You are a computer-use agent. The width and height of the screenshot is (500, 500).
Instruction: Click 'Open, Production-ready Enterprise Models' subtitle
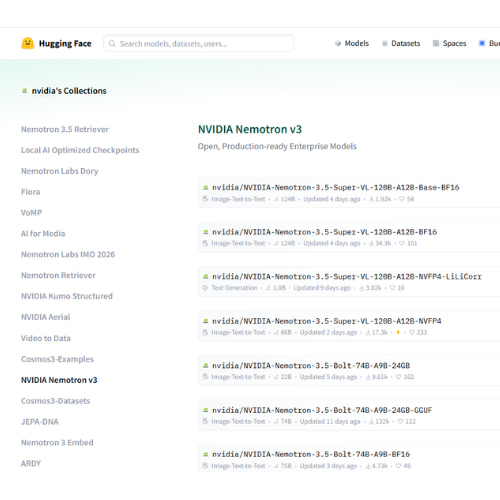coord(277,146)
